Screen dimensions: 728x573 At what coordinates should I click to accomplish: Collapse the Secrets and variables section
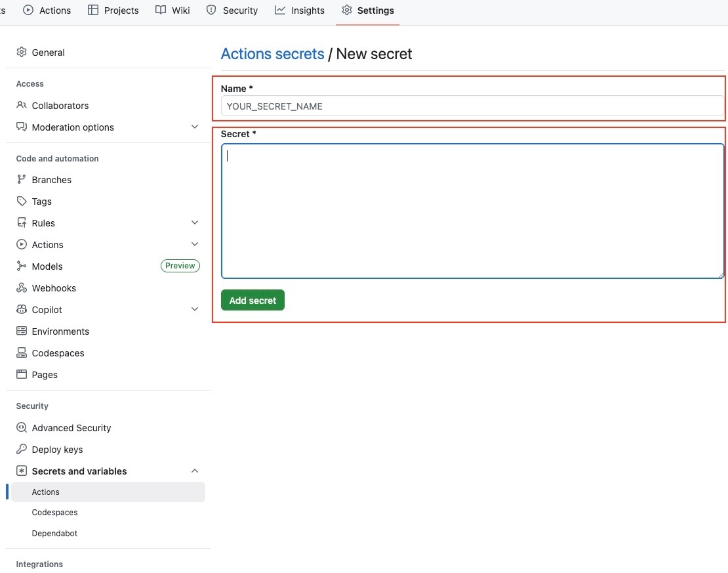tap(195, 471)
